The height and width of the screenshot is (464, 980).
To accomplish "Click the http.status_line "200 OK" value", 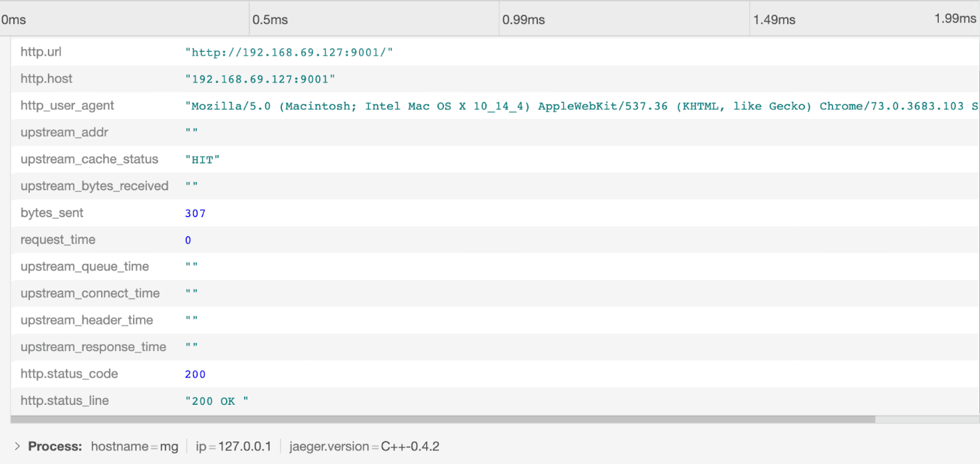I will pyautogui.click(x=217, y=402).
